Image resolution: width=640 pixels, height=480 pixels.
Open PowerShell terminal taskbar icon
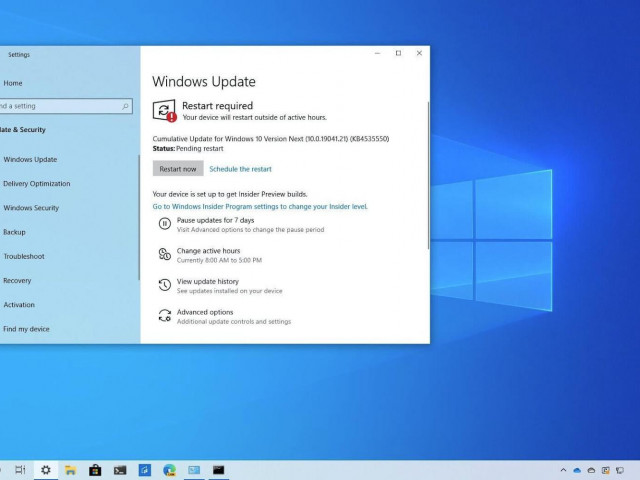(120, 470)
